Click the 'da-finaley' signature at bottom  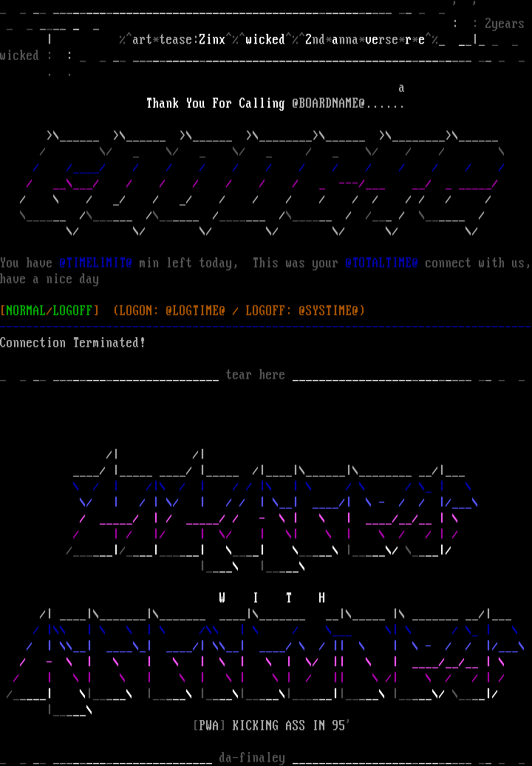(x=251, y=758)
